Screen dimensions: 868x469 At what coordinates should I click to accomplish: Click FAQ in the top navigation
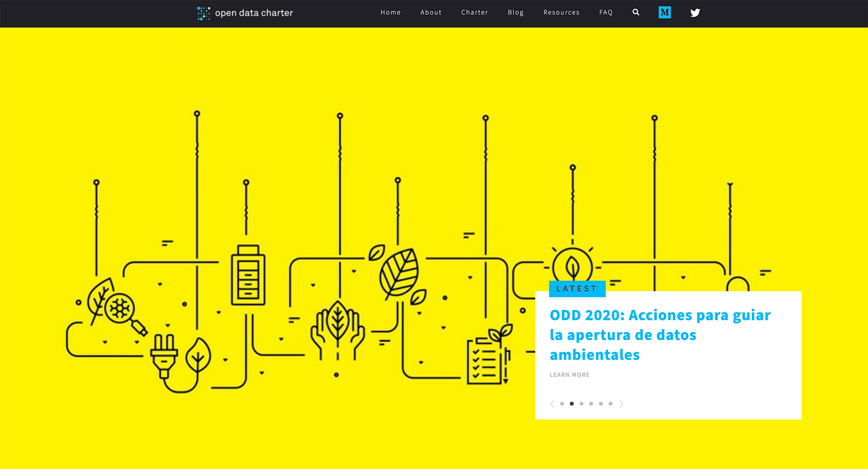[x=606, y=13]
